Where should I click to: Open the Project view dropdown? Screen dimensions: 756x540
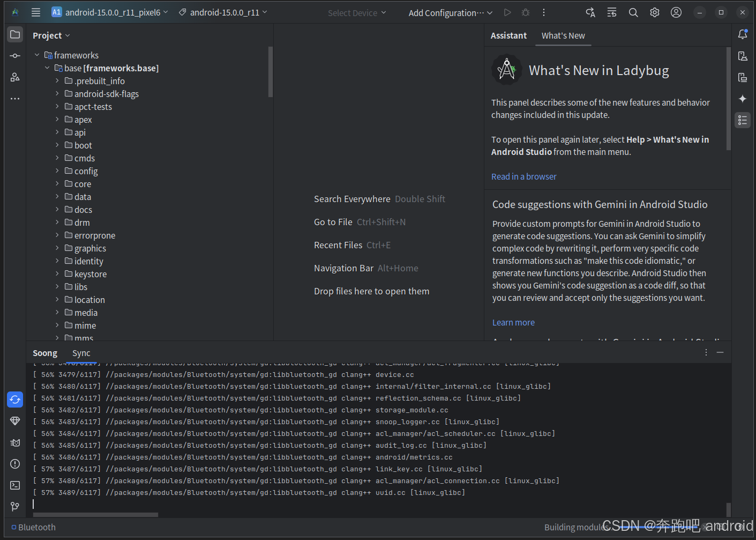[x=51, y=35]
